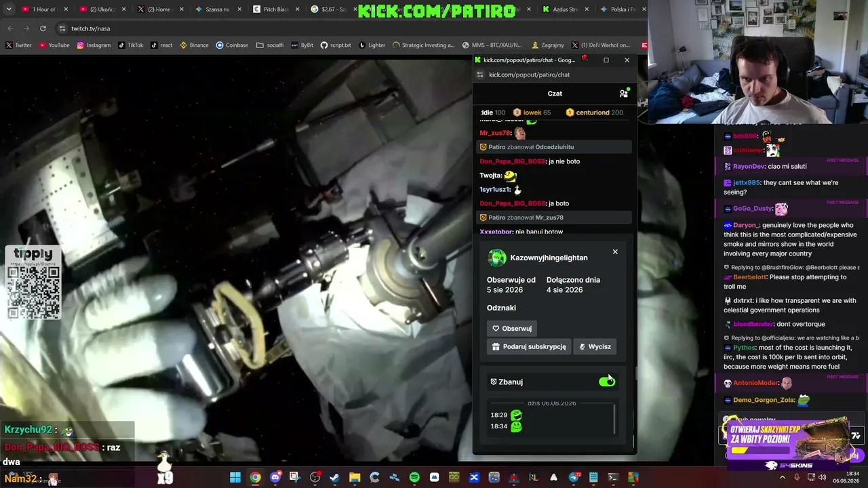Open the YouTube bookmark

pyautogui.click(x=54, y=45)
